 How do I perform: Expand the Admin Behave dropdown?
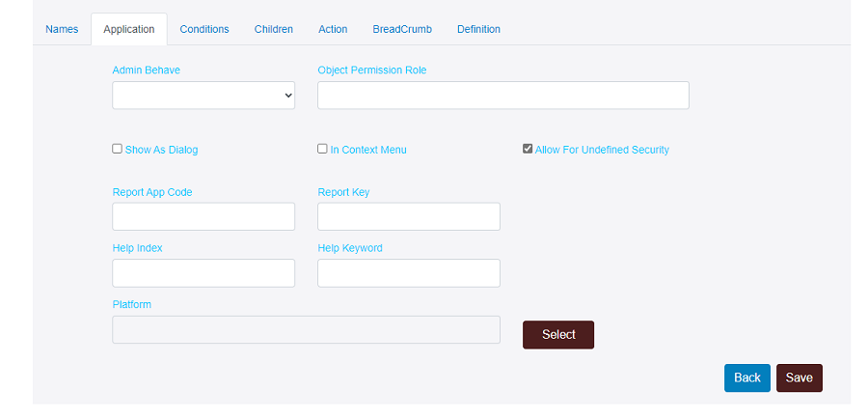pos(203,96)
